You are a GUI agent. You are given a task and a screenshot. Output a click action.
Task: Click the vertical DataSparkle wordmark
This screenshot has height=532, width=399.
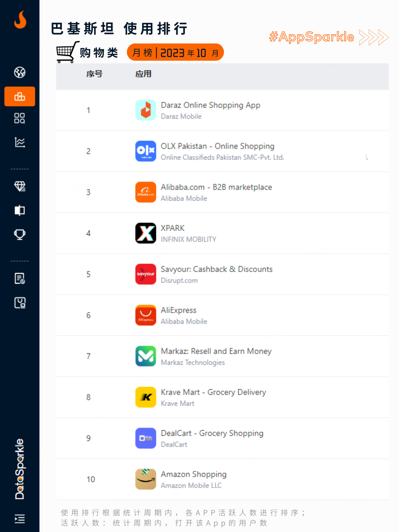(x=20, y=469)
